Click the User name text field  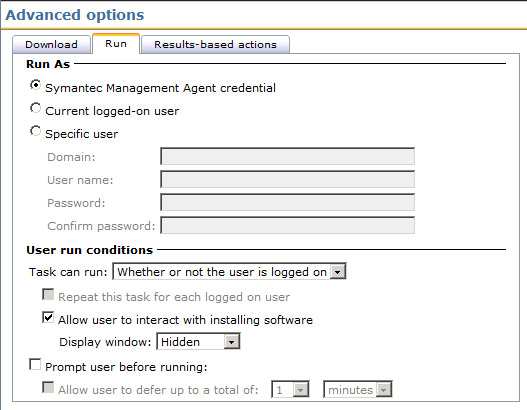click(287, 179)
